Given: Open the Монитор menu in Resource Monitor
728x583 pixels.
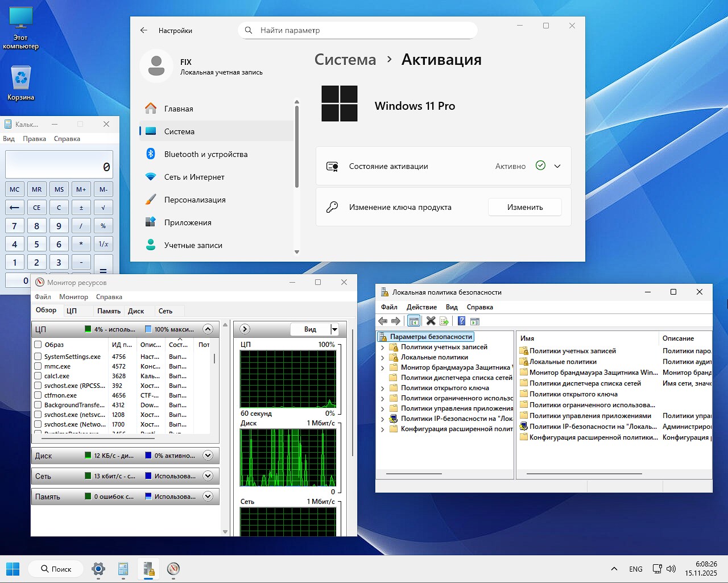Looking at the screenshot, I should 73,296.
